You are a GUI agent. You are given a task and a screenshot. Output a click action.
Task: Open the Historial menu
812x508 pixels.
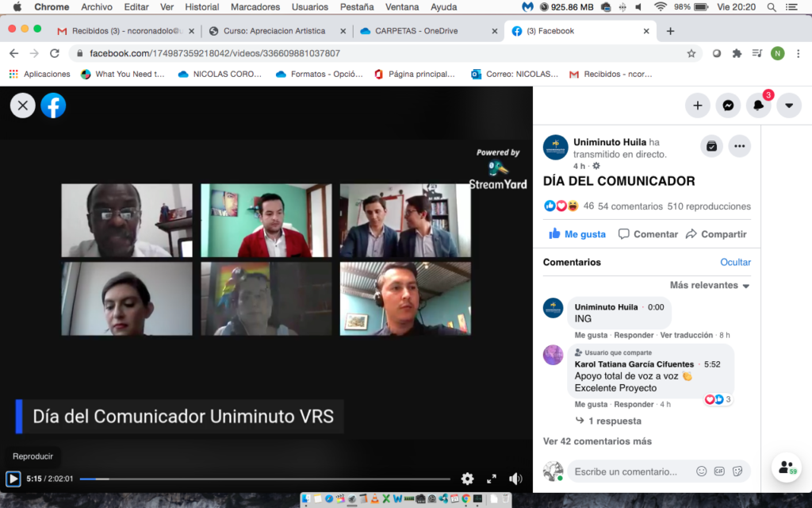[202, 7]
